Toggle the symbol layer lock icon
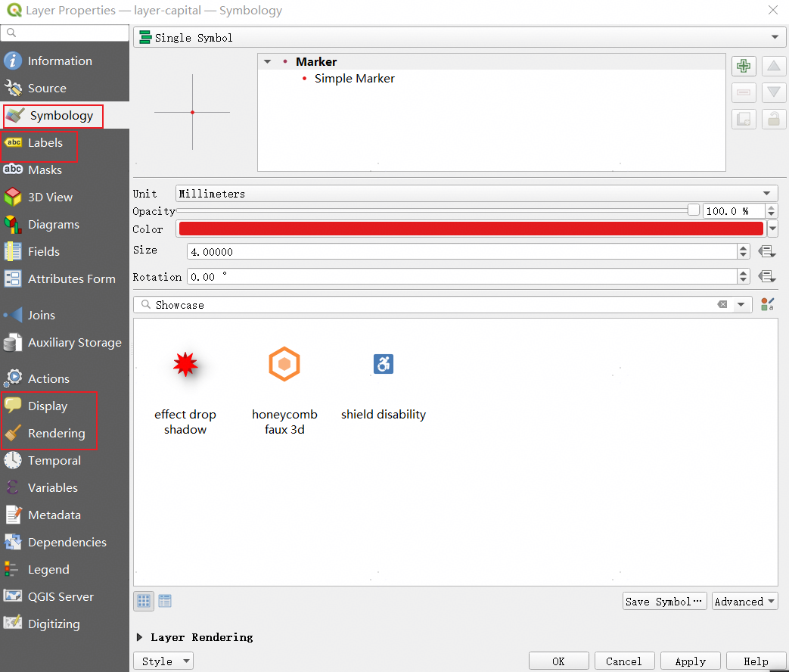Viewport: 789px width, 672px height. pyautogui.click(x=773, y=119)
